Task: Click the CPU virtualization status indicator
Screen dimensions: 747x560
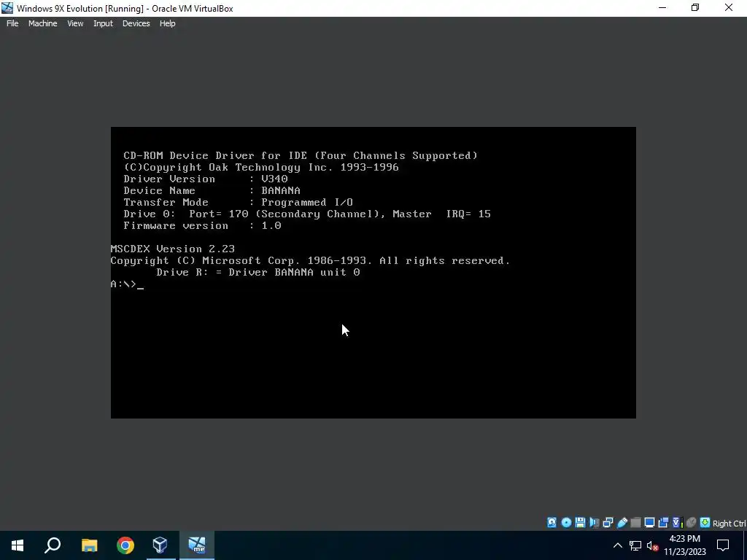Action: pos(677,523)
